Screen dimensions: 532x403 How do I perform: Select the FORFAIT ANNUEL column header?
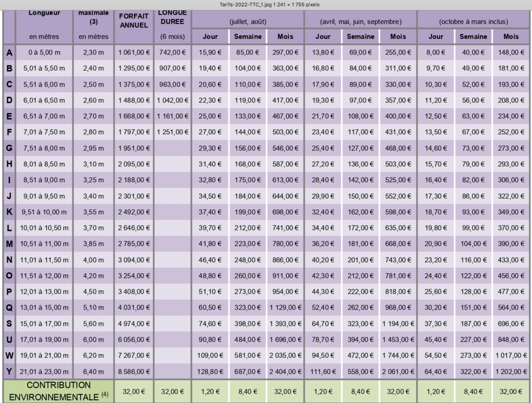(x=134, y=21)
